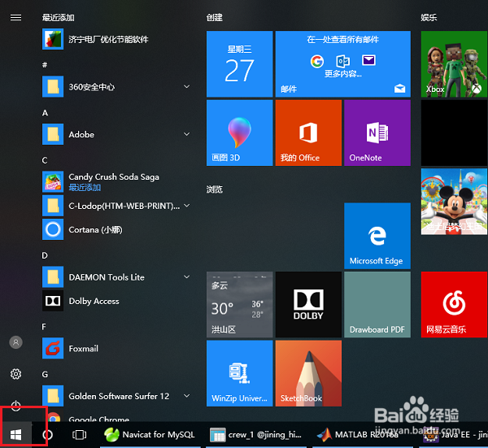
Task: Launch Foxmail from app list
Action: coord(115,348)
